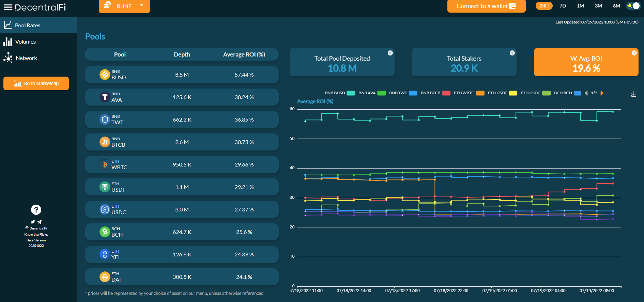
Task: Select the 7D time range
Action: click(563, 6)
